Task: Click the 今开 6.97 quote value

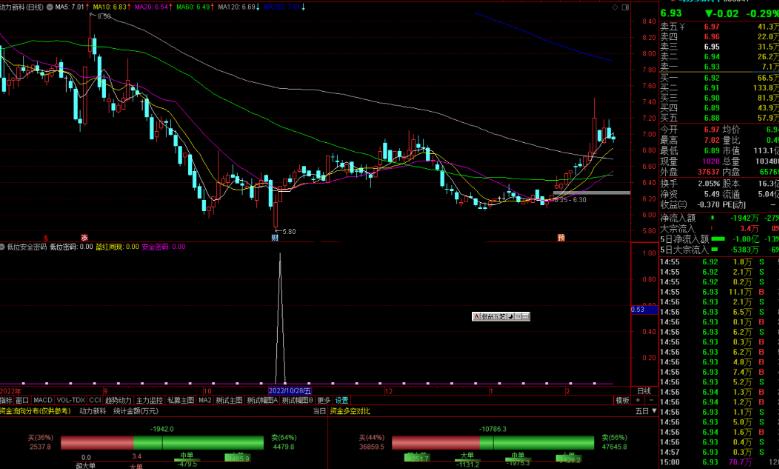Action: coord(711,130)
